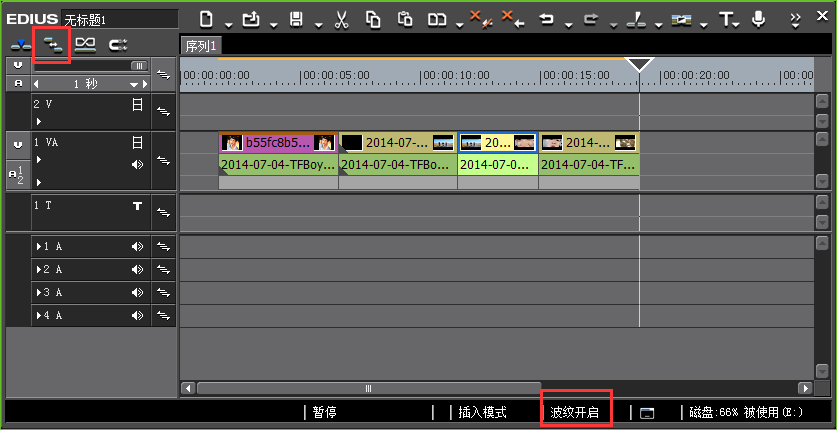The height and width of the screenshot is (430, 837).
Task: Mute the 4 A audio track
Action: click(x=138, y=315)
